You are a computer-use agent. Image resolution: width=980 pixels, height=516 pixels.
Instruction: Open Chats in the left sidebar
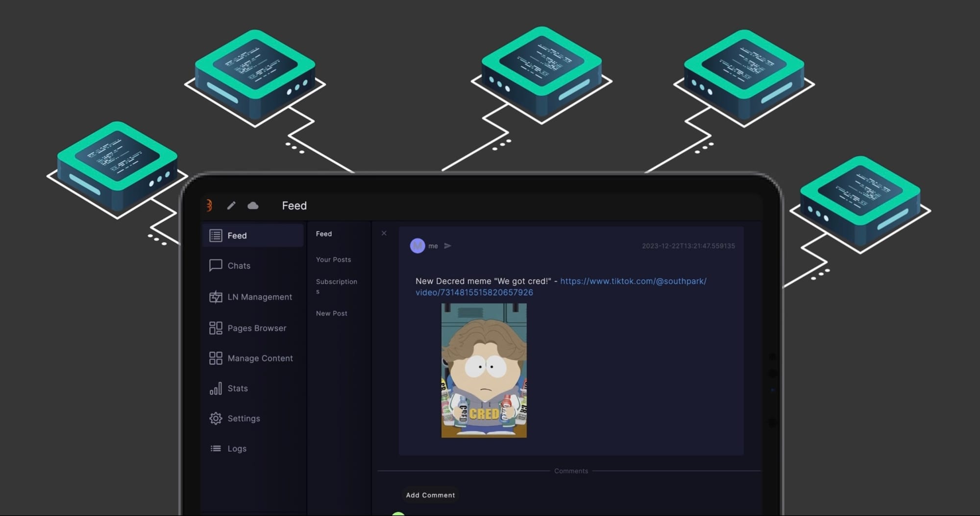[253, 265]
